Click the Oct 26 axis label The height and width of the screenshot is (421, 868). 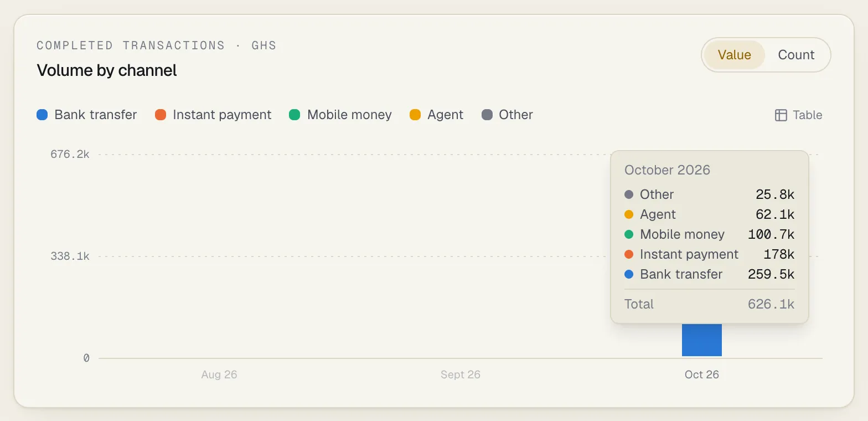[701, 374]
